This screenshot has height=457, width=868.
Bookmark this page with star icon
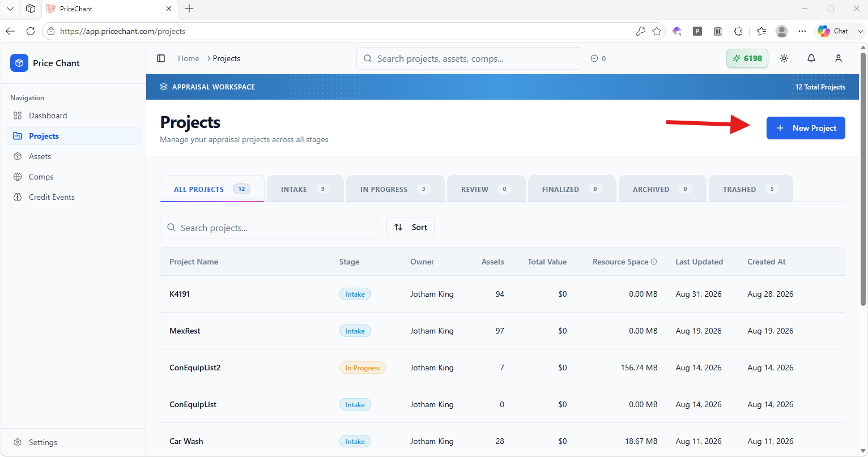tap(657, 31)
